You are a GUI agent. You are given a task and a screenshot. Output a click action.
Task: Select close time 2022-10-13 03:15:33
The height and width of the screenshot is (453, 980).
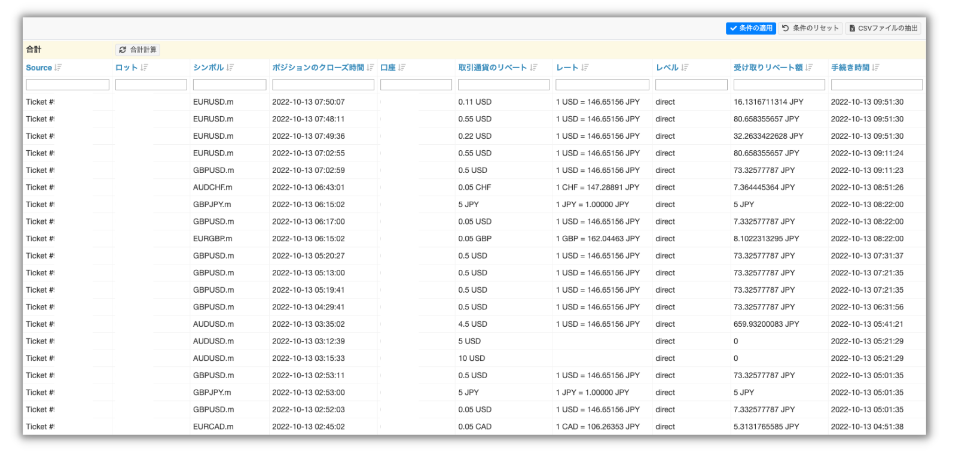click(x=309, y=358)
